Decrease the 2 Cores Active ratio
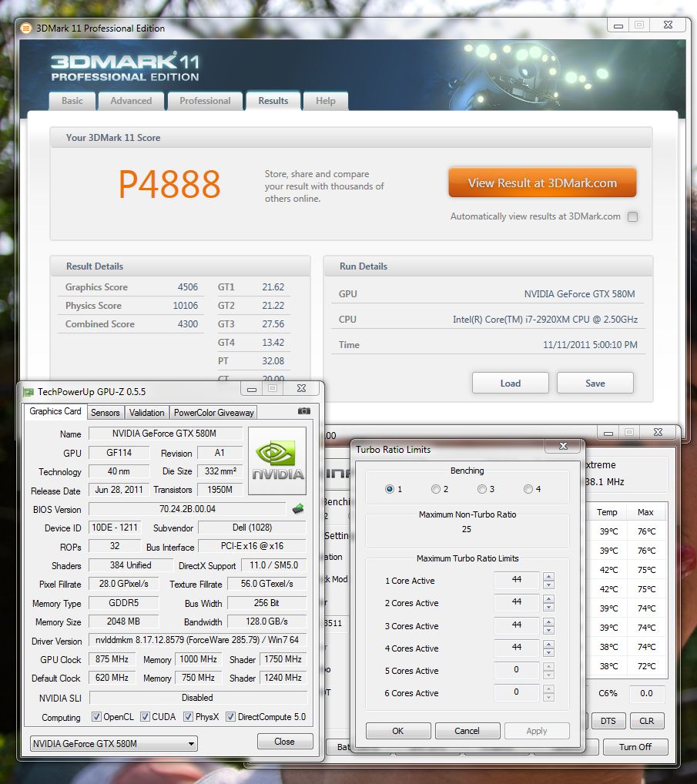This screenshot has width=697, height=784. click(x=548, y=607)
